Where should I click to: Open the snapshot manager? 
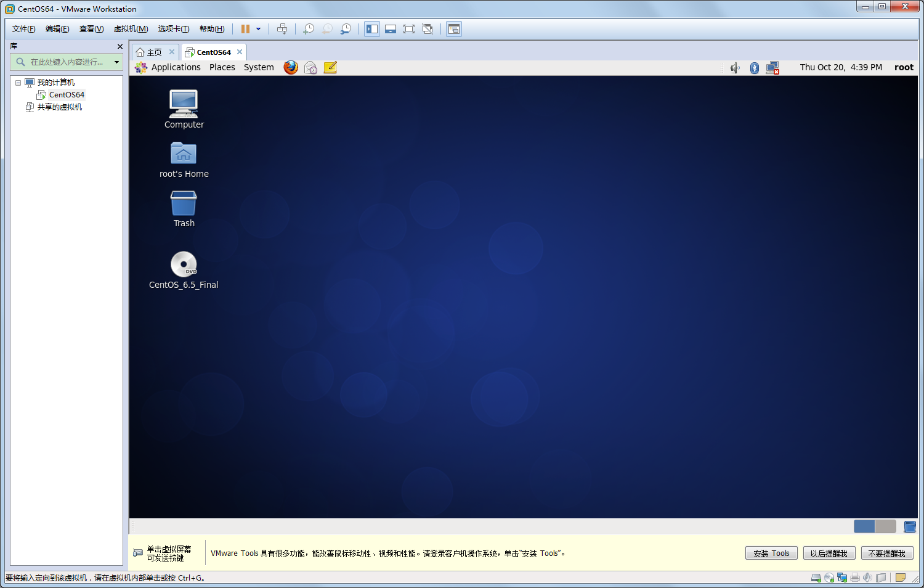346,29
